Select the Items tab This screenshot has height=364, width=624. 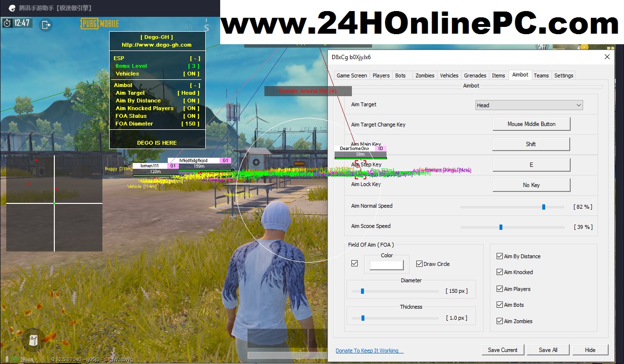pyautogui.click(x=499, y=75)
